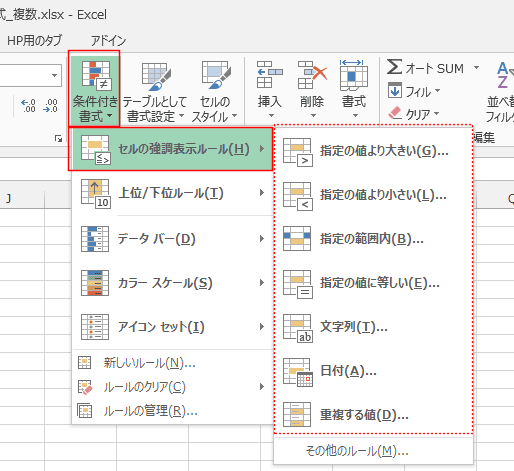
Task: Click the オート SUM sigma icon
Action: [394, 67]
